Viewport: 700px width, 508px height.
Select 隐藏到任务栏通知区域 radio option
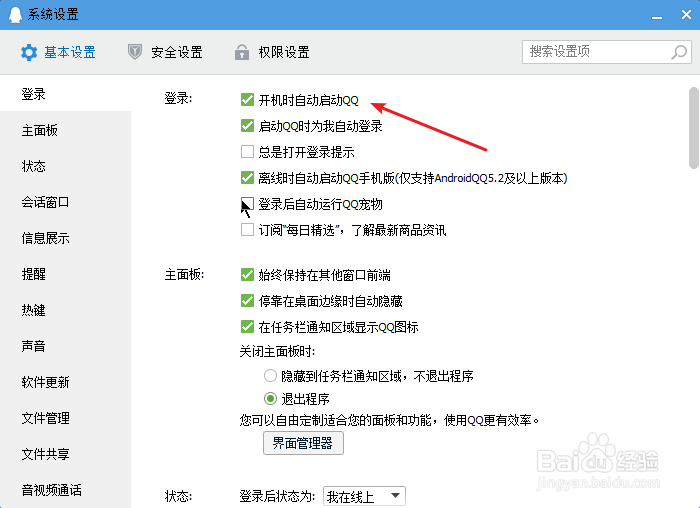coord(270,376)
